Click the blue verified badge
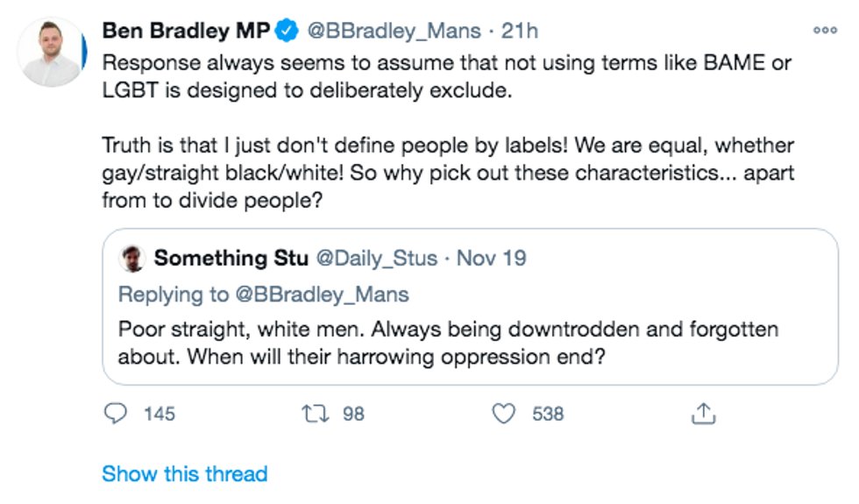859x504 pixels. [x=287, y=32]
